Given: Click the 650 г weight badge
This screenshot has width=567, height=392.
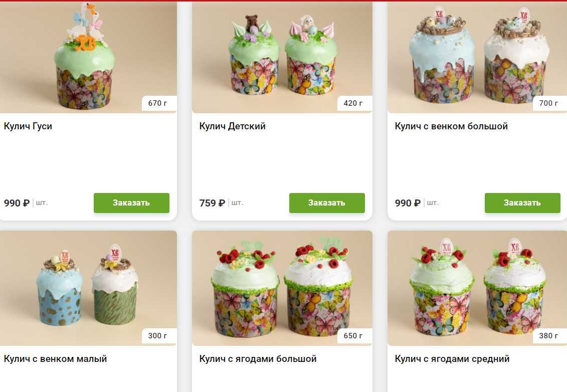Looking at the screenshot, I should 353,335.
